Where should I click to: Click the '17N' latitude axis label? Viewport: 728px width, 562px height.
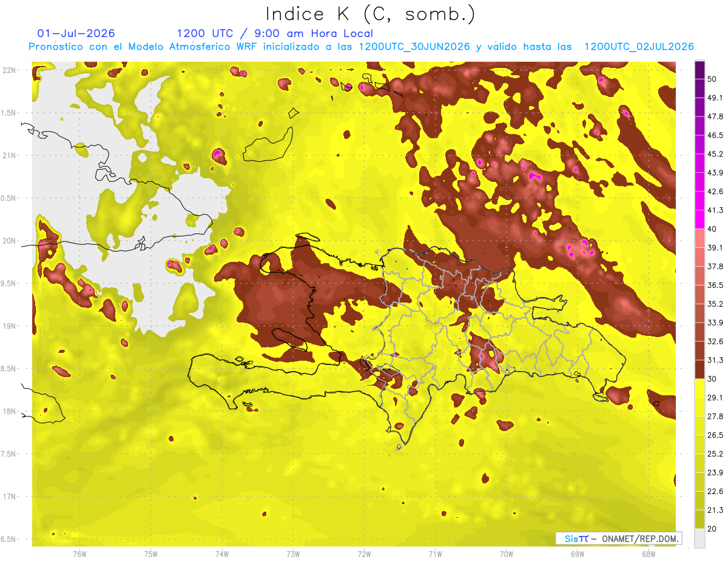tap(9, 497)
